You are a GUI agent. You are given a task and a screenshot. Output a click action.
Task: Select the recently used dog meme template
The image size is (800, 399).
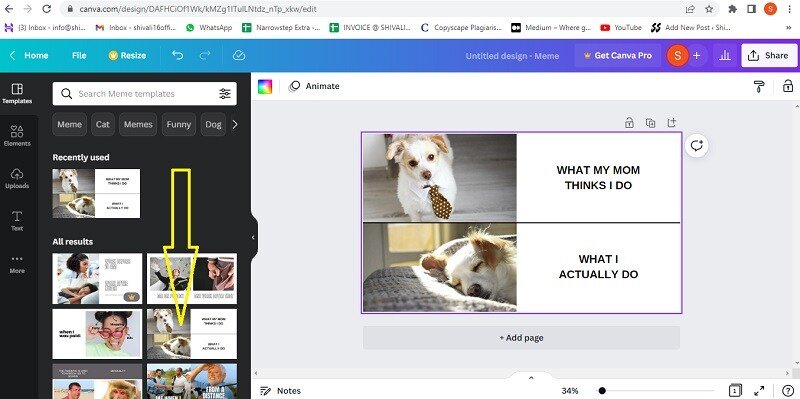(96, 193)
